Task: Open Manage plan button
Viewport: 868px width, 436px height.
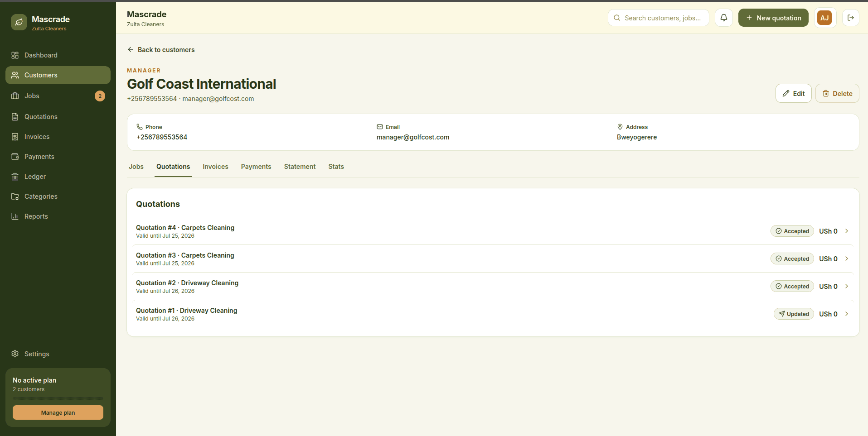Action: [58, 412]
